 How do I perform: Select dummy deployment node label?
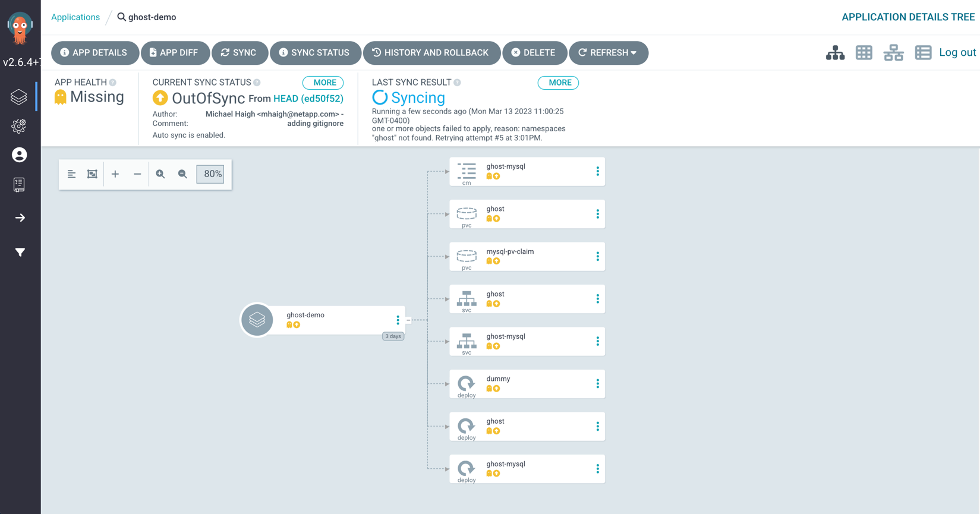coord(498,379)
